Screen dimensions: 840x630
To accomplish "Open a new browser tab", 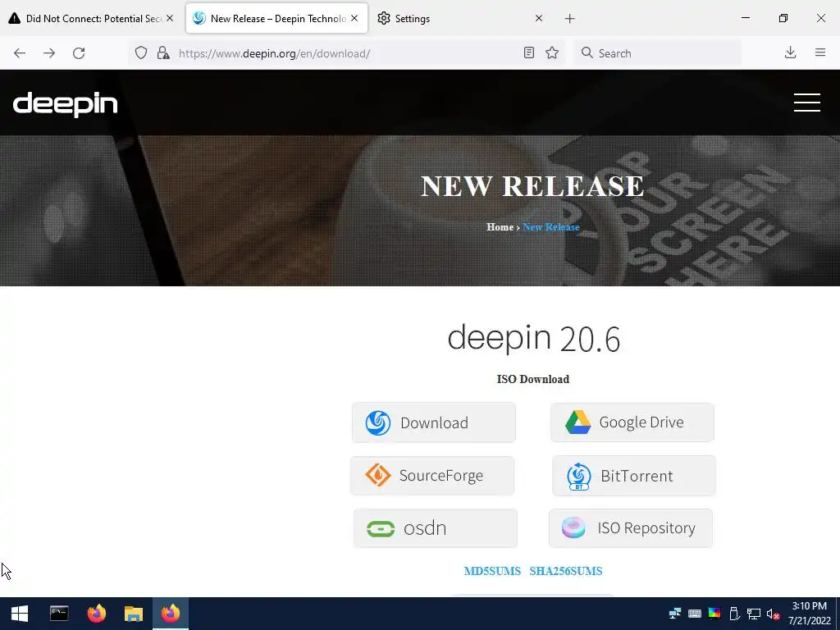I will pyautogui.click(x=569, y=19).
